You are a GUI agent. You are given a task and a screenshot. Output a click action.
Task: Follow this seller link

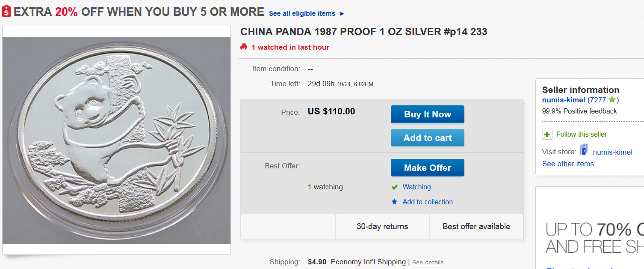click(582, 134)
